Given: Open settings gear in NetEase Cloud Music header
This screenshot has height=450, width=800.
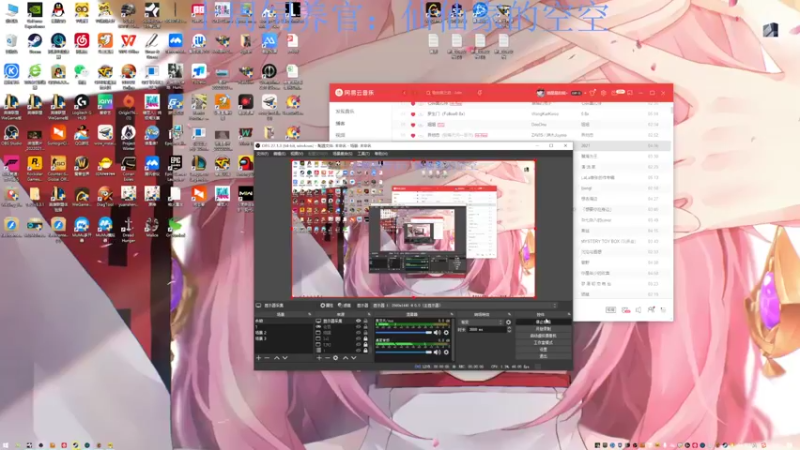Looking at the screenshot, I should point(604,93).
